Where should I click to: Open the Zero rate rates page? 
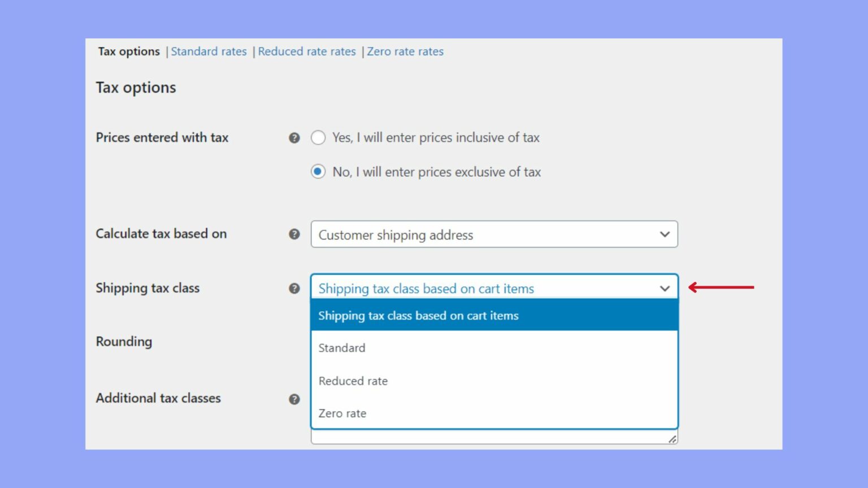(x=405, y=51)
